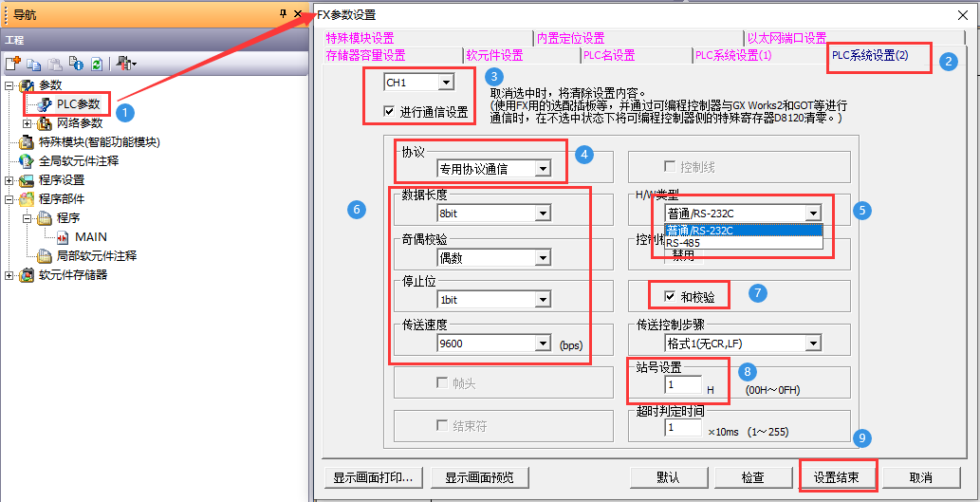Image resolution: width=980 pixels, height=502 pixels.
Task: Expand the 程序设置 tree node
Action: coord(9,180)
